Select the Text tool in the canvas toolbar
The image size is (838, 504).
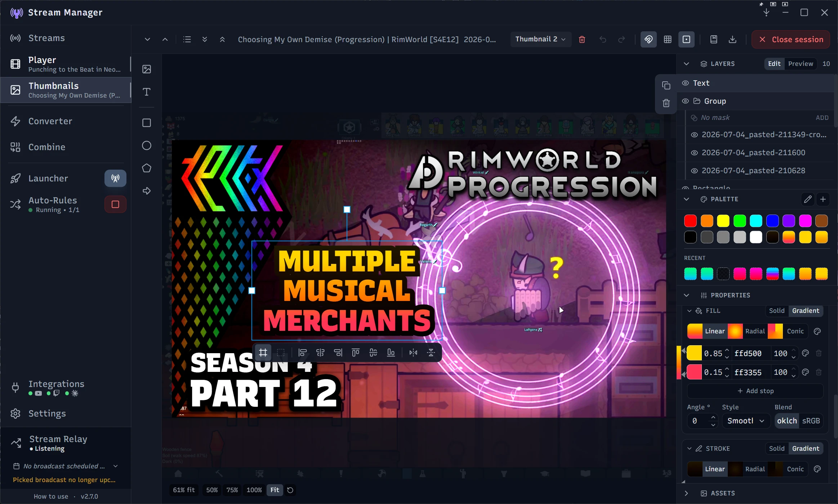147,92
